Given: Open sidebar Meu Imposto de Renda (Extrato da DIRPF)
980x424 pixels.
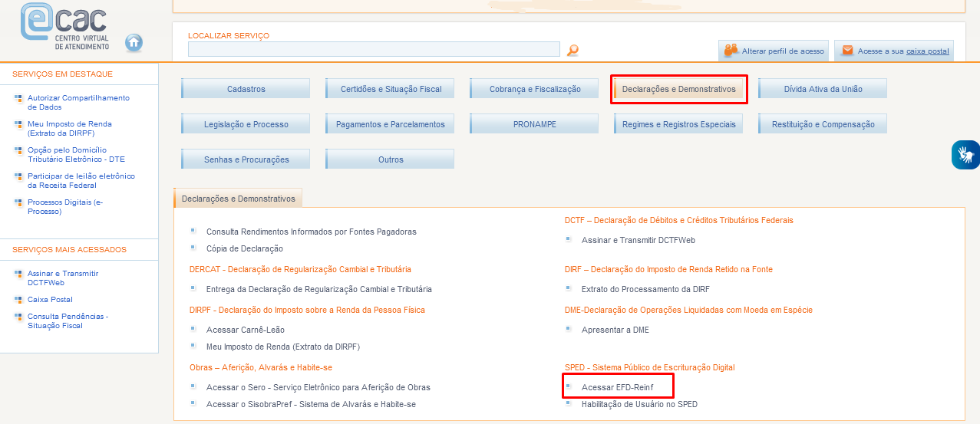Looking at the screenshot, I should click(70, 129).
